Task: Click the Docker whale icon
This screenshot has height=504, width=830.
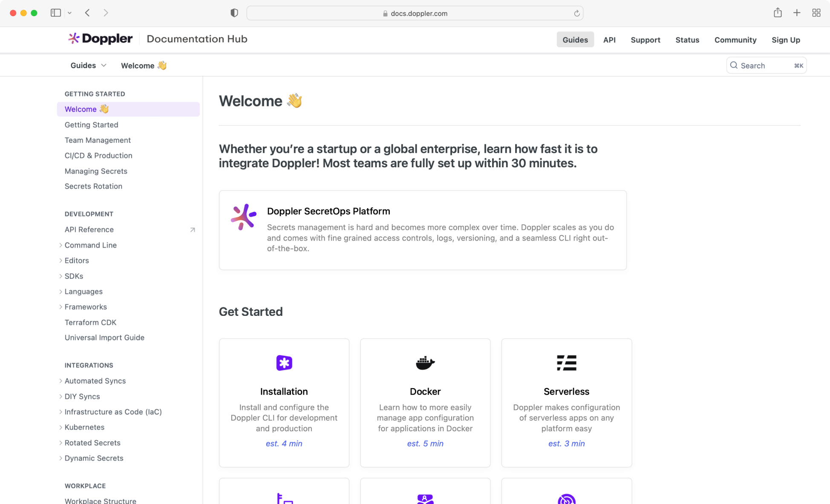Action: [x=425, y=363]
